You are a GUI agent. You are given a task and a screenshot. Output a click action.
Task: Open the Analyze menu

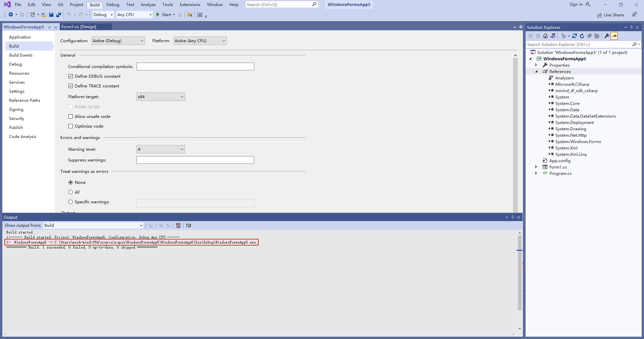click(148, 5)
